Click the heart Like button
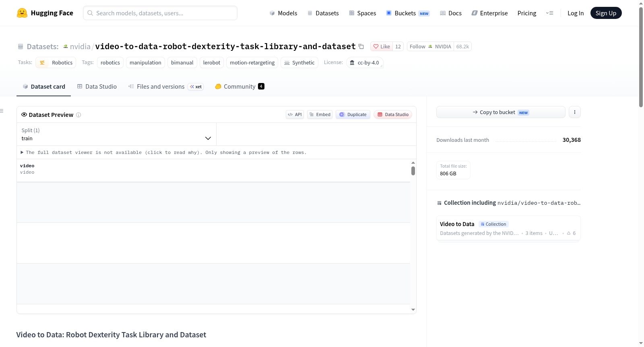Screen dimensions: 644x347 pyautogui.click(x=381, y=47)
